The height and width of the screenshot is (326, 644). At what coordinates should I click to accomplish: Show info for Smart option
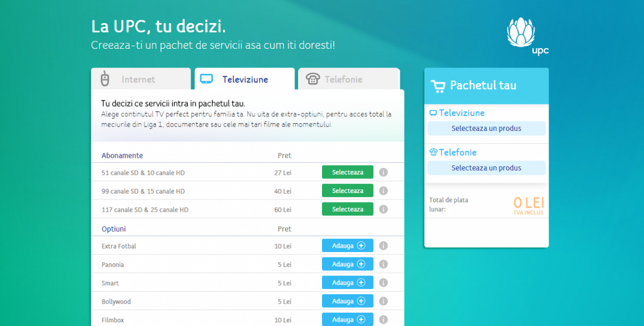point(383,283)
